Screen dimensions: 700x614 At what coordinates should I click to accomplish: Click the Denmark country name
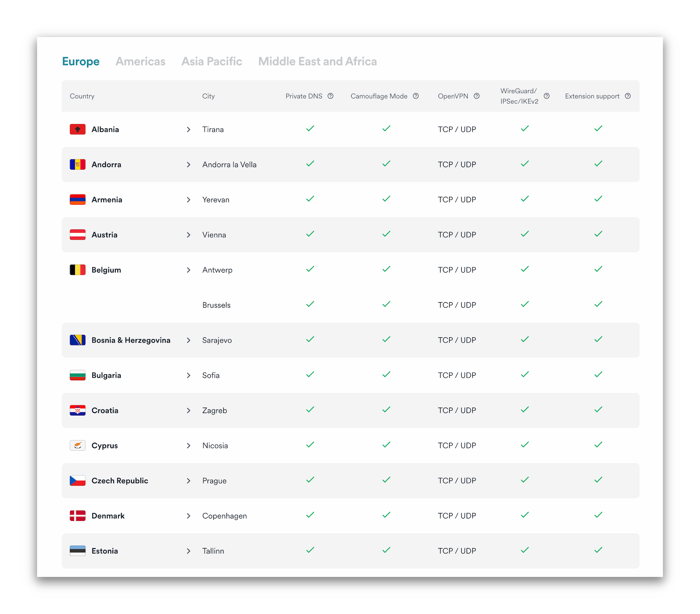pyautogui.click(x=108, y=516)
